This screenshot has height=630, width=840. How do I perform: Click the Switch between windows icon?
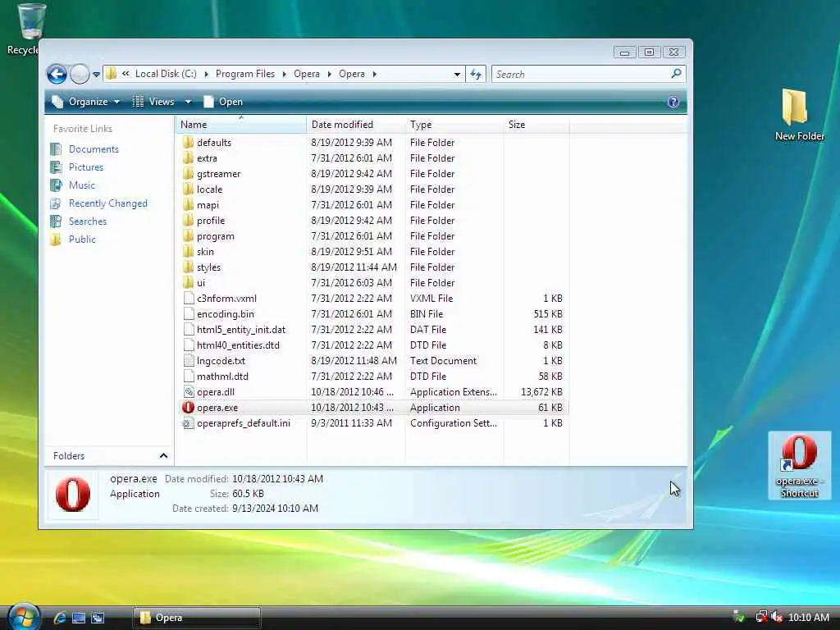(x=98, y=618)
